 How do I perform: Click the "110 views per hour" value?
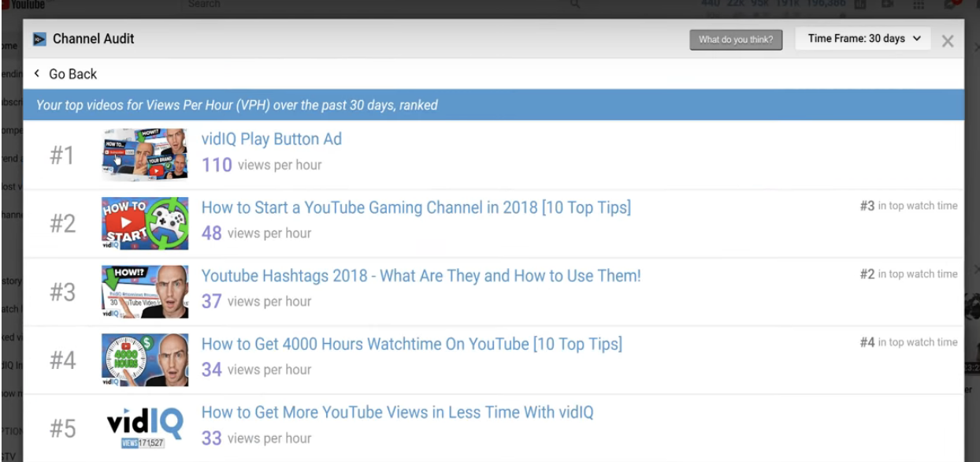pyautogui.click(x=262, y=165)
